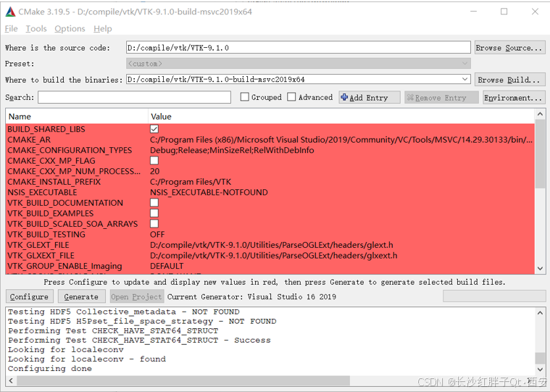Click the output log horizontal scrollbar thumb

click(x=183, y=380)
